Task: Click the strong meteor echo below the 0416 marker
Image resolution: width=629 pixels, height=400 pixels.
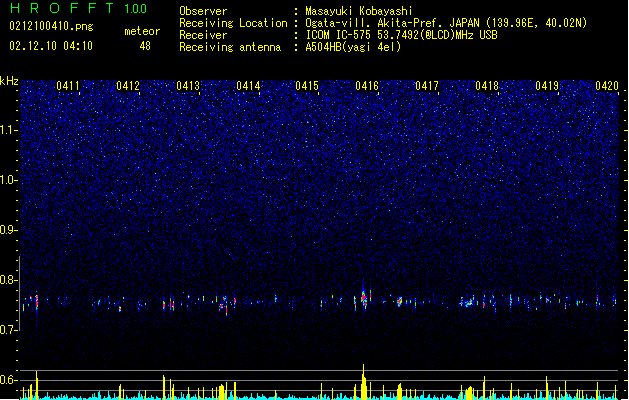Action: pos(364,298)
